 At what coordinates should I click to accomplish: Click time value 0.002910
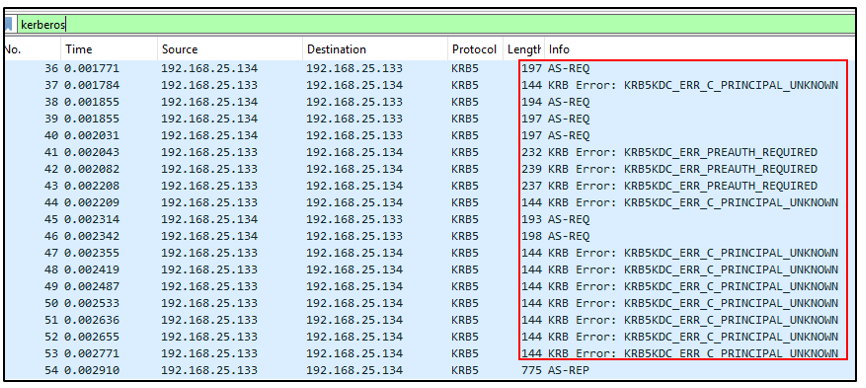[92, 370]
